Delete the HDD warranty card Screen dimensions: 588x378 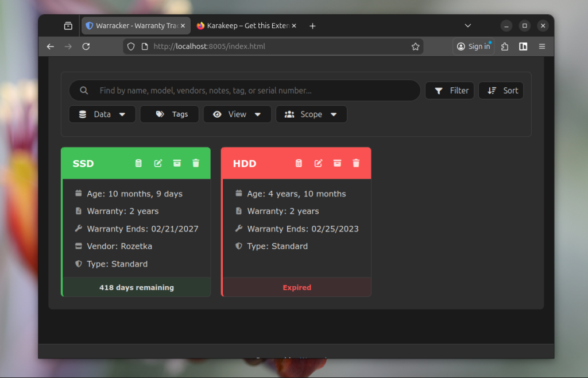point(356,164)
